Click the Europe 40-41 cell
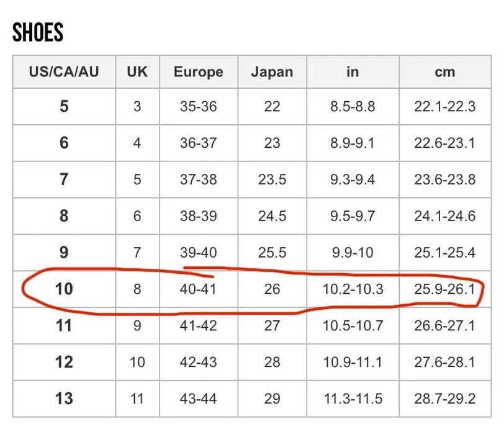The width and height of the screenshot is (504, 434). [198, 289]
